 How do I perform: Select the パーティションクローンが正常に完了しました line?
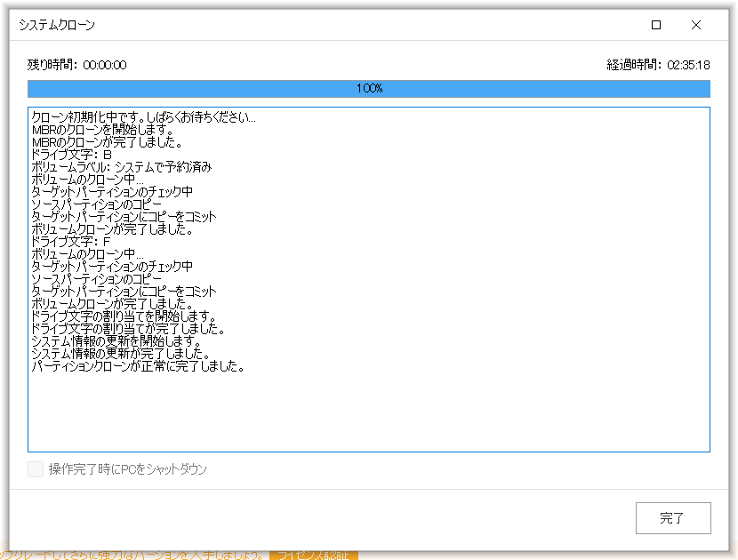point(138,365)
